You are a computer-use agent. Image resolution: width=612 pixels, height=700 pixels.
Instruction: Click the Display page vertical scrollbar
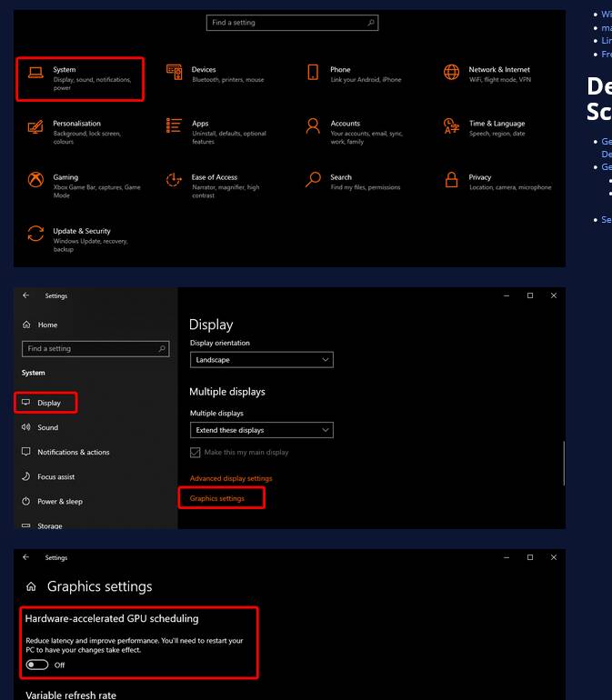tap(564, 463)
